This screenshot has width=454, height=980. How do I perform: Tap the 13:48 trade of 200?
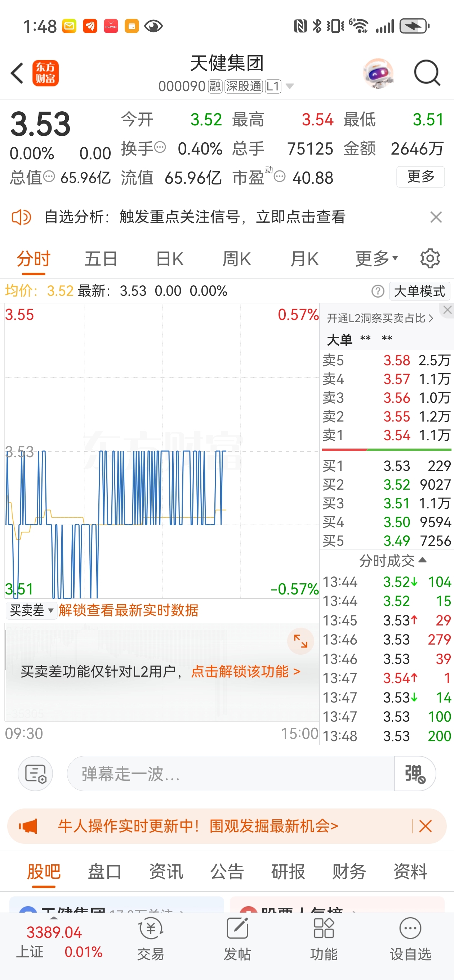tap(387, 736)
